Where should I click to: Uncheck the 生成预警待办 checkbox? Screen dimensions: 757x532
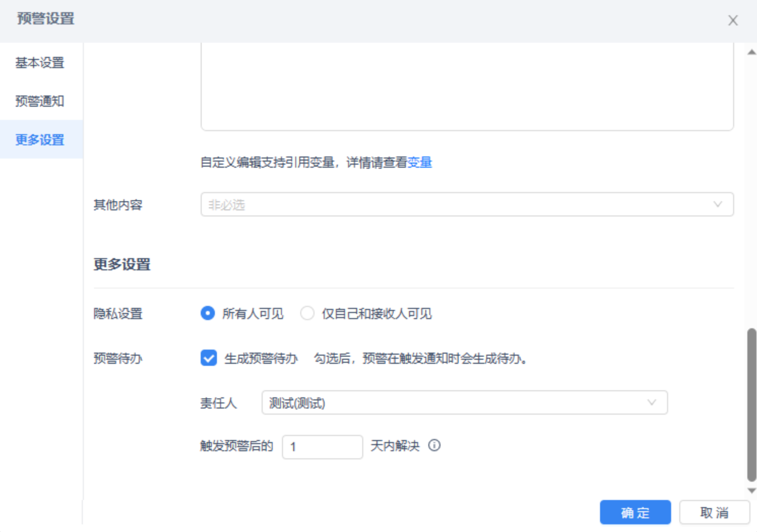[x=208, y=358]
